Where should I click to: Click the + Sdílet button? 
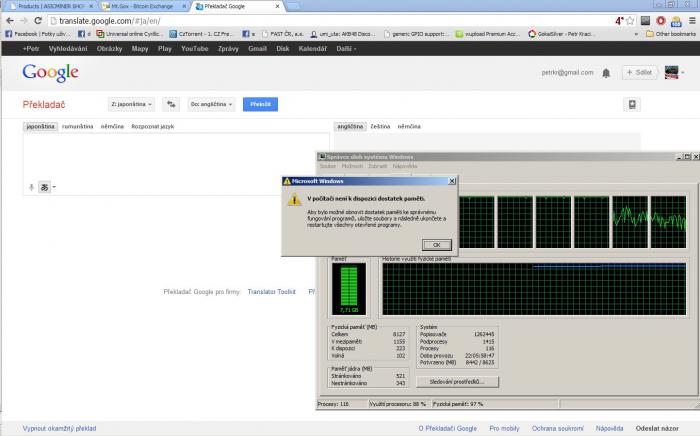(639, 72)
